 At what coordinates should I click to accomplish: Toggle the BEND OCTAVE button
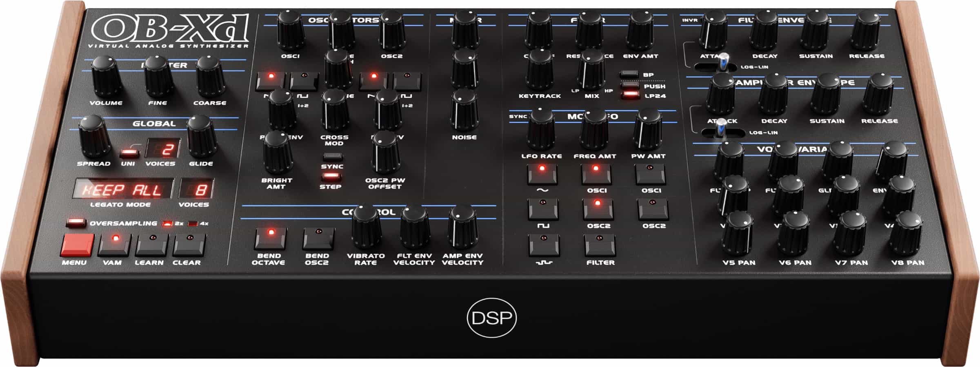pyautogui.click(x=270, y=238)
